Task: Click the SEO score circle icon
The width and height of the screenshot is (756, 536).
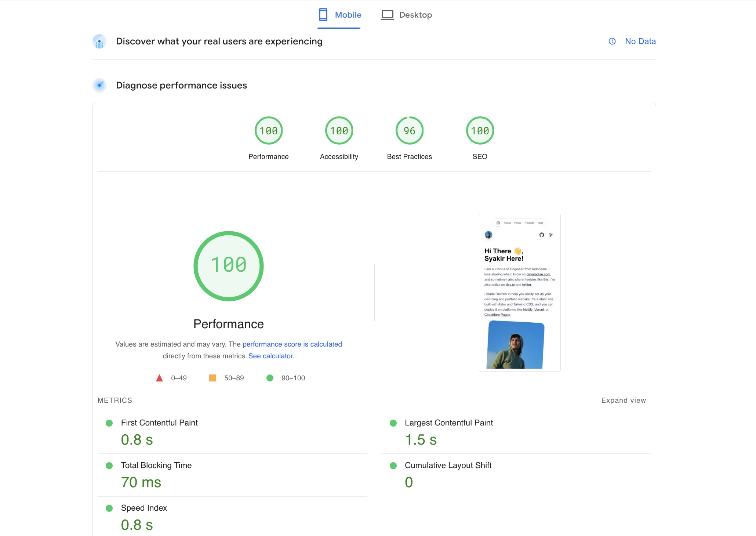Action: [x=479, y=130]
